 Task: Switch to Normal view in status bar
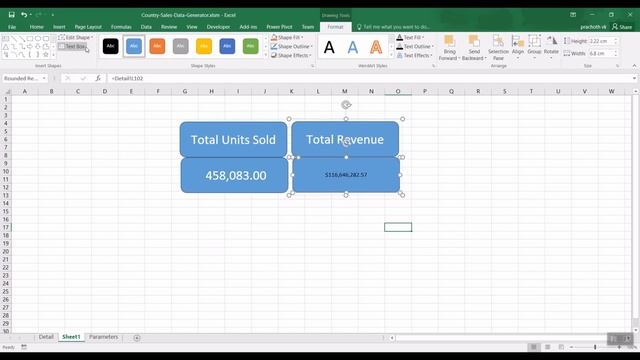point(533,347)
